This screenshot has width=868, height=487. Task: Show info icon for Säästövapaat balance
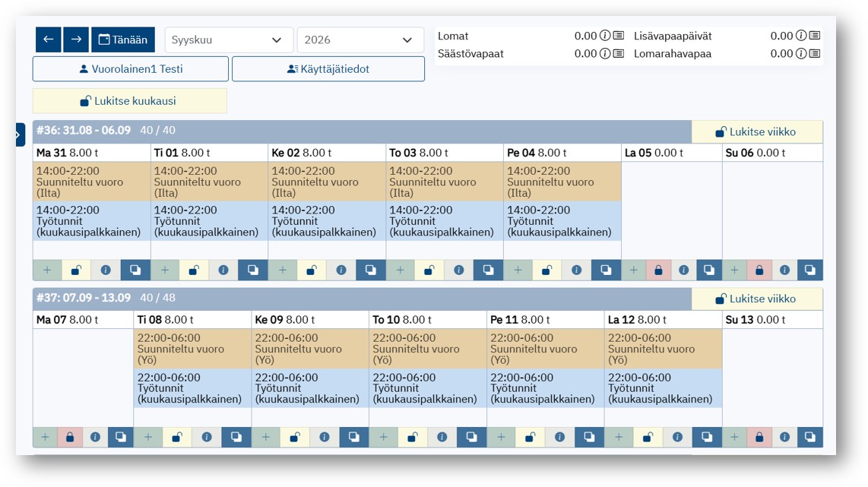click(x=605, y=54)
